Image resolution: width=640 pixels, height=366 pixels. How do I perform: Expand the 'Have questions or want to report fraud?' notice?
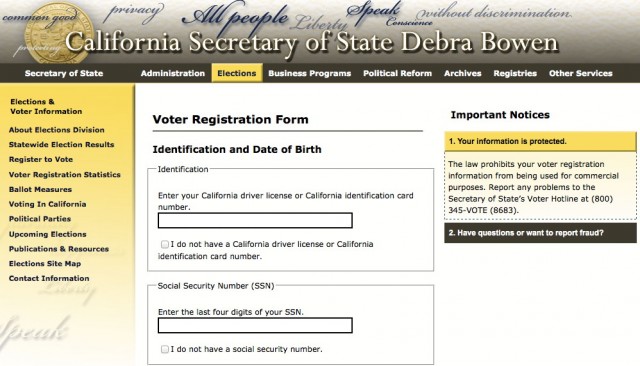click(540, 233)
